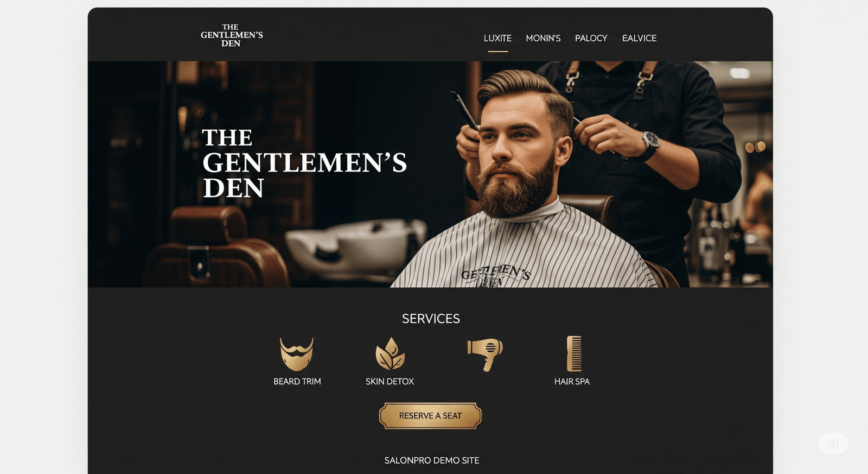Image resolution: width=868 pixels, height=474 pixels.
Task: Click the Services section heading
Action: coord(431,319)
